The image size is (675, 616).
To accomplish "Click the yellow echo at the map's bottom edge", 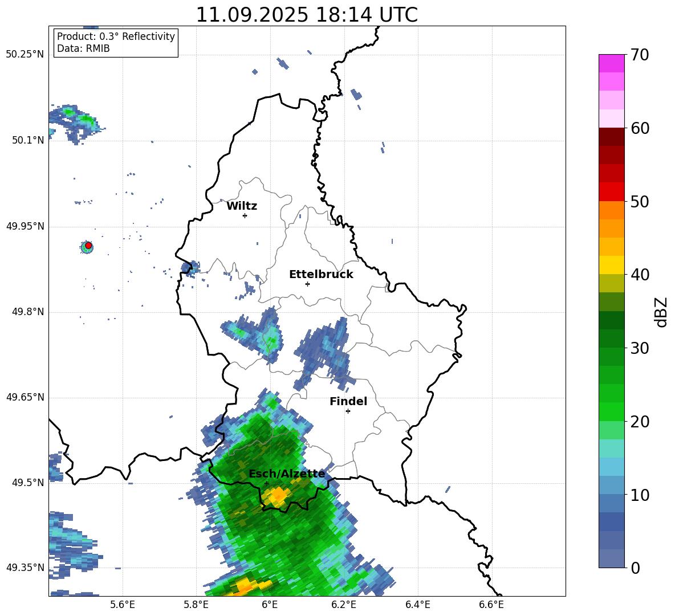I will point(246,586).
